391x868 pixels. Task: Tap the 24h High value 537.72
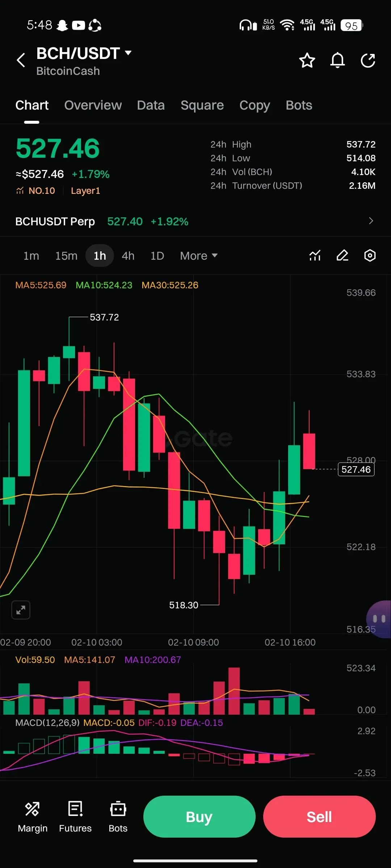click(x=361, y=144)
